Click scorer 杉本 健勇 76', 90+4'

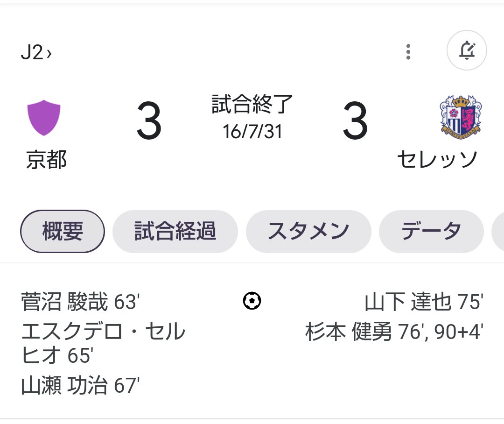coord(394,332)
